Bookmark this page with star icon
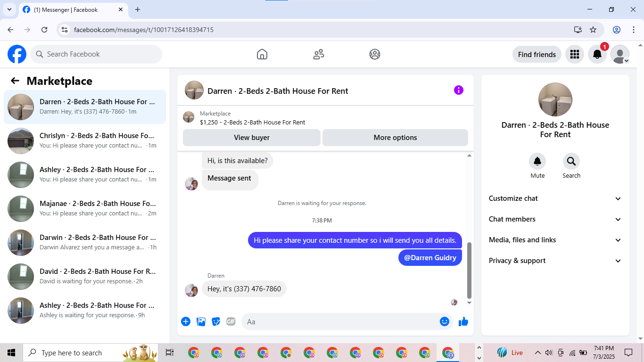This screenshot has height=362, width=644. pos(593,30)
